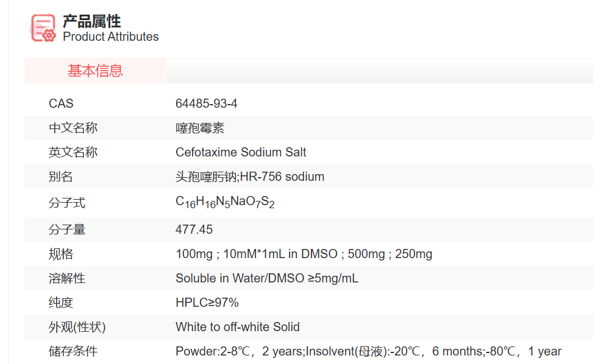Click the molecular formula C16H16N5NaO7S2
The width and height of the screenshot is (593, 364).
tap(225, 203)
